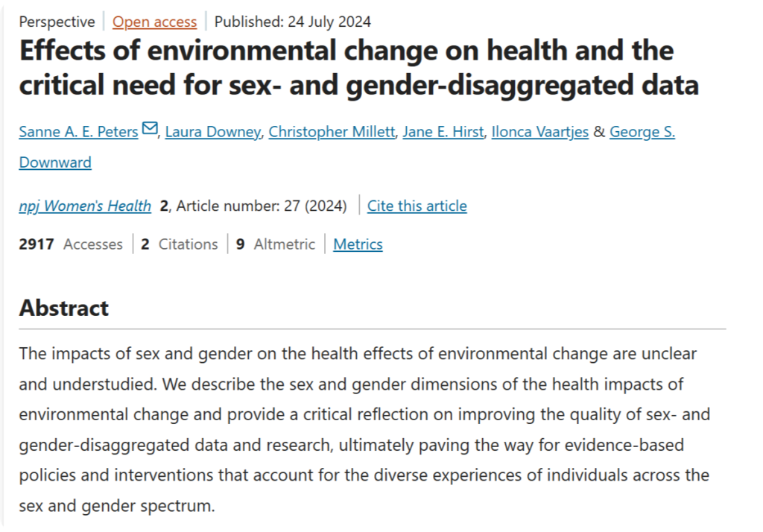763x532 pixels.
Task: Click the 9 Altmetric score
Action: click(275, 244)
